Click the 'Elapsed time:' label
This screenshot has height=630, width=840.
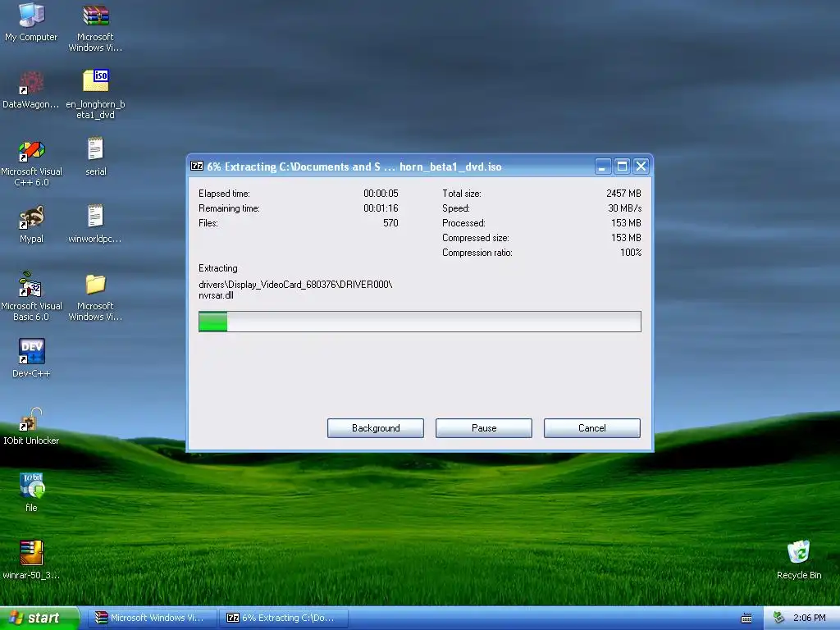pos(224,194)
